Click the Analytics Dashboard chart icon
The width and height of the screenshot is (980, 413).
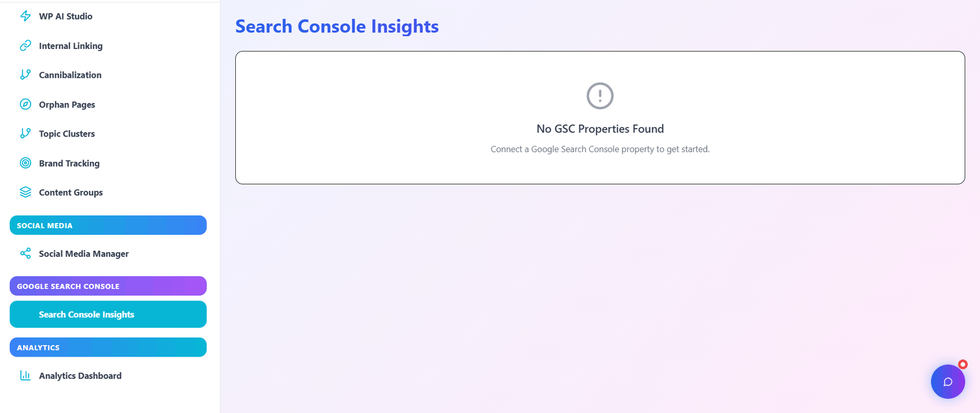(x=25, y=375)
